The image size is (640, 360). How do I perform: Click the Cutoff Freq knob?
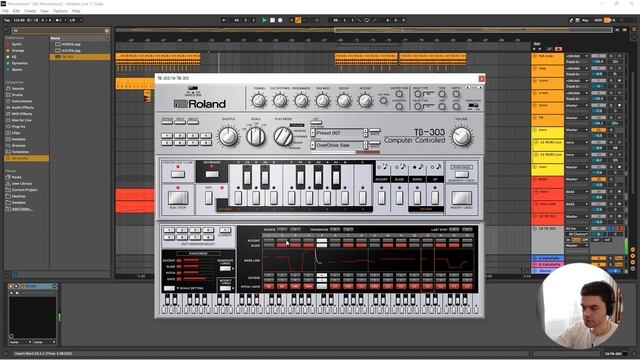[x=280, y=100]
